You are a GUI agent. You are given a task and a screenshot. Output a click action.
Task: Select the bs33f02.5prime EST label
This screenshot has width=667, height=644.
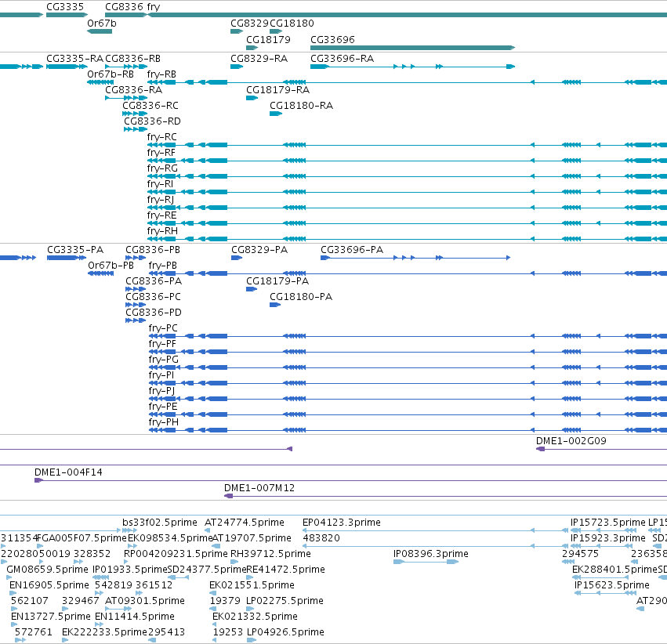pos(160,523)
